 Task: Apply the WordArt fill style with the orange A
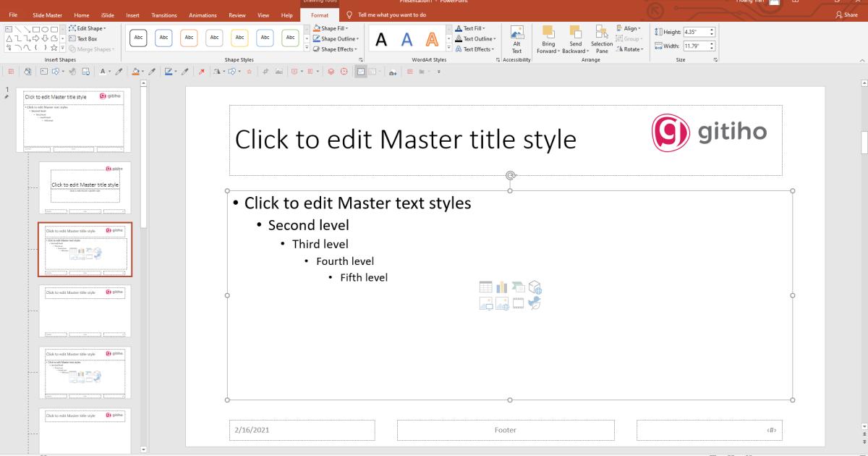tap(431, 38)
